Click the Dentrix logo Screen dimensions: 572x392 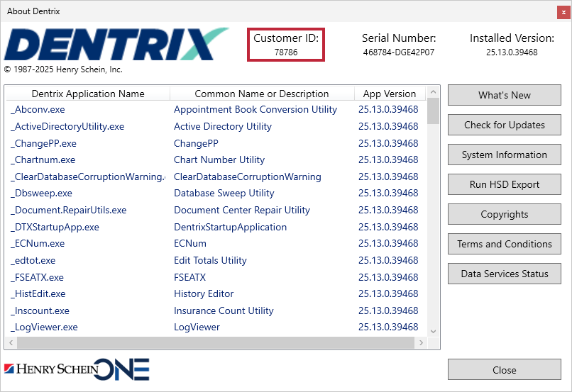[x=116, y=44]
